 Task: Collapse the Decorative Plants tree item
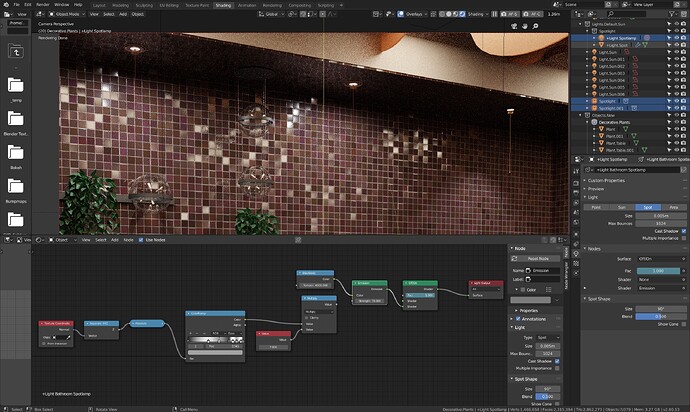(587, 122)
